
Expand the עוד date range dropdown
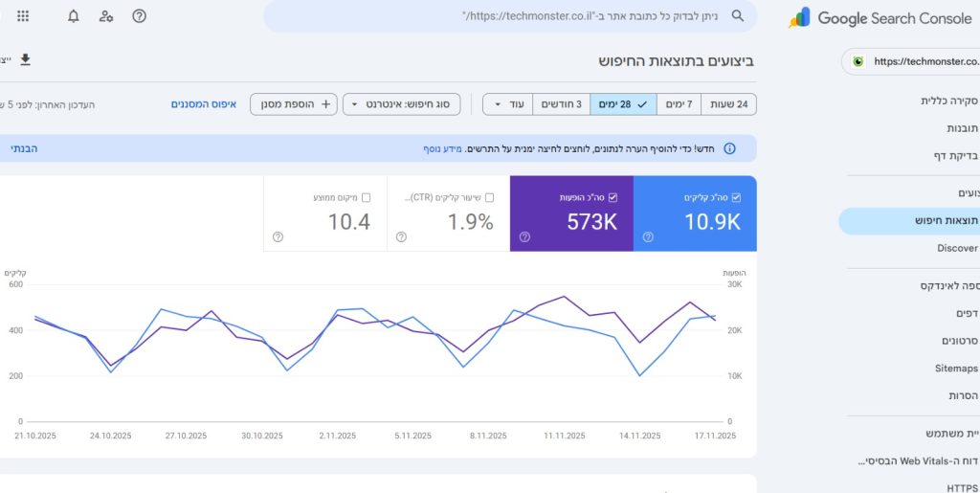tap(504, 104)
